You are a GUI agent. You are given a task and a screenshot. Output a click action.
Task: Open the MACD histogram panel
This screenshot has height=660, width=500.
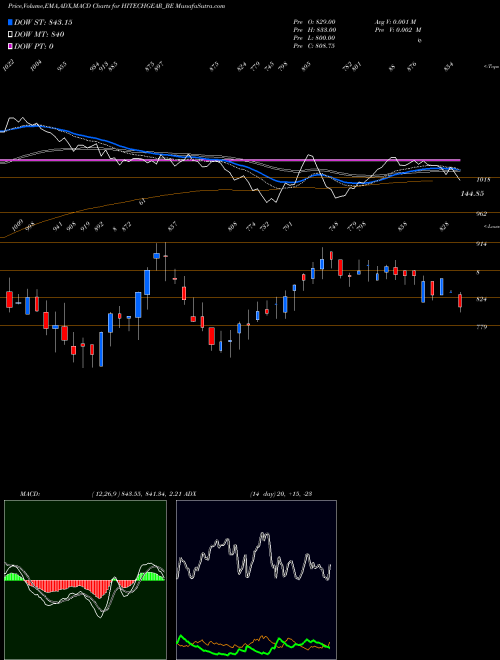coord(85,580)
